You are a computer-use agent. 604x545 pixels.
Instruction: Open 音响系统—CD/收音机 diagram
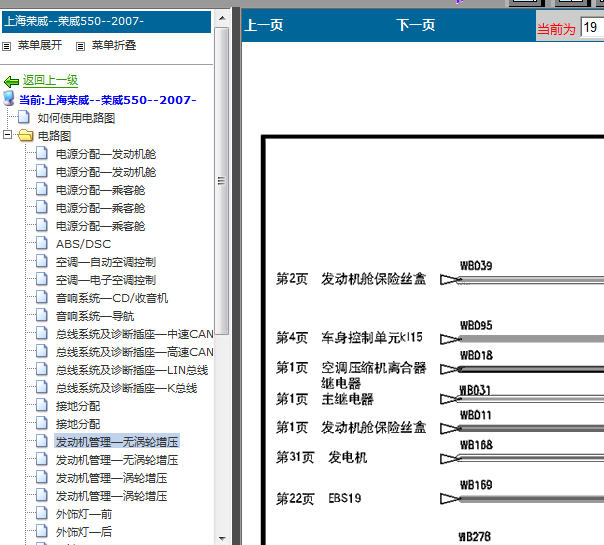click(x=112, y=298)
